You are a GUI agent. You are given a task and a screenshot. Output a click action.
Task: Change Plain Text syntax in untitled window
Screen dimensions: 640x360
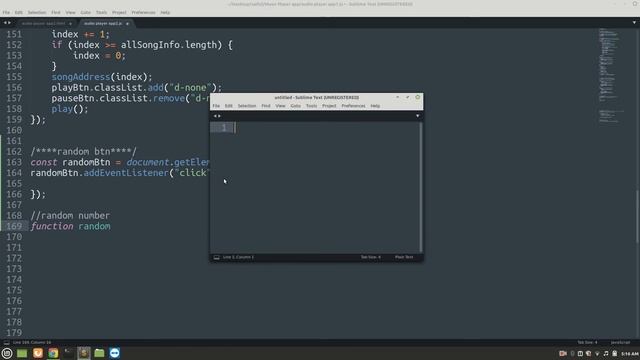tap(404, 257)
